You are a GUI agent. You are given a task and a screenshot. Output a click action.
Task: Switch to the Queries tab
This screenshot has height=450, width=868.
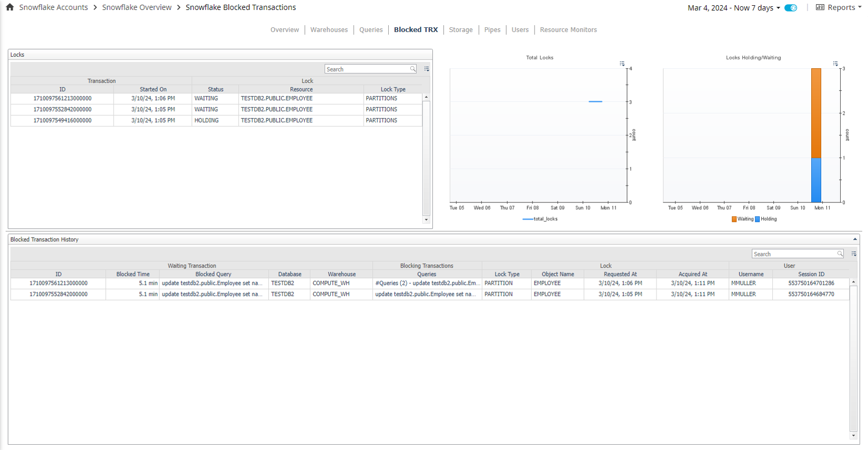[x=371, y=30]
